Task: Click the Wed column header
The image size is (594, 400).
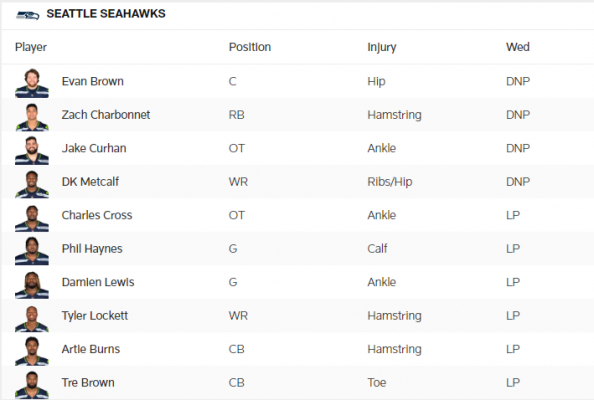Action: point(517,47)
